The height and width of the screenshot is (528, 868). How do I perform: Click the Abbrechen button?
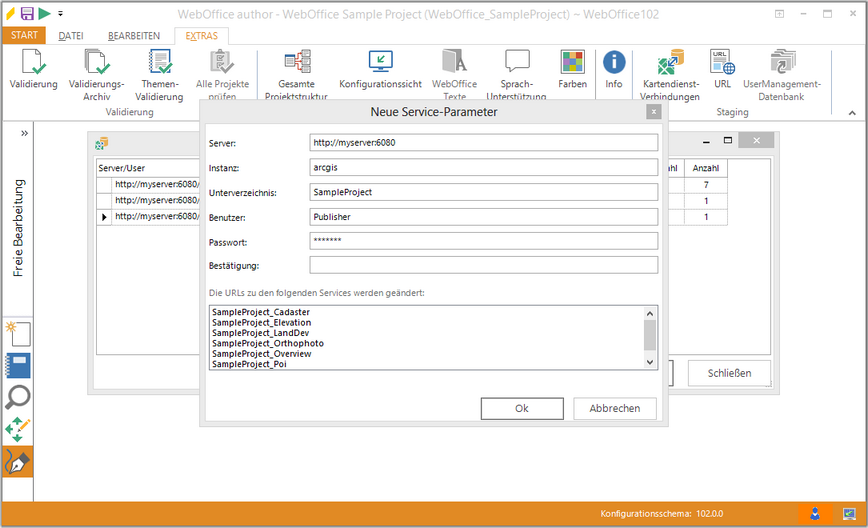[614, 408]
